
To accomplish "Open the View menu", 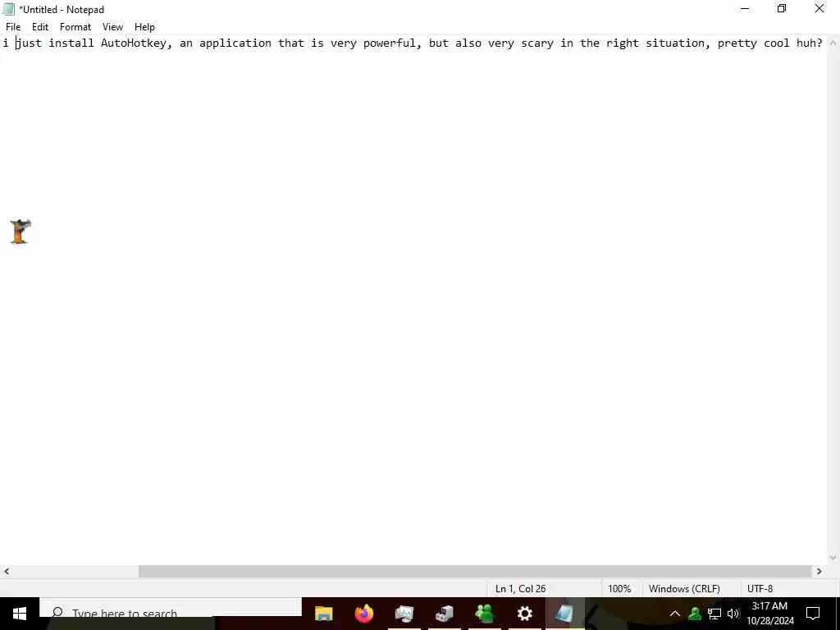I will coord(112,27).
